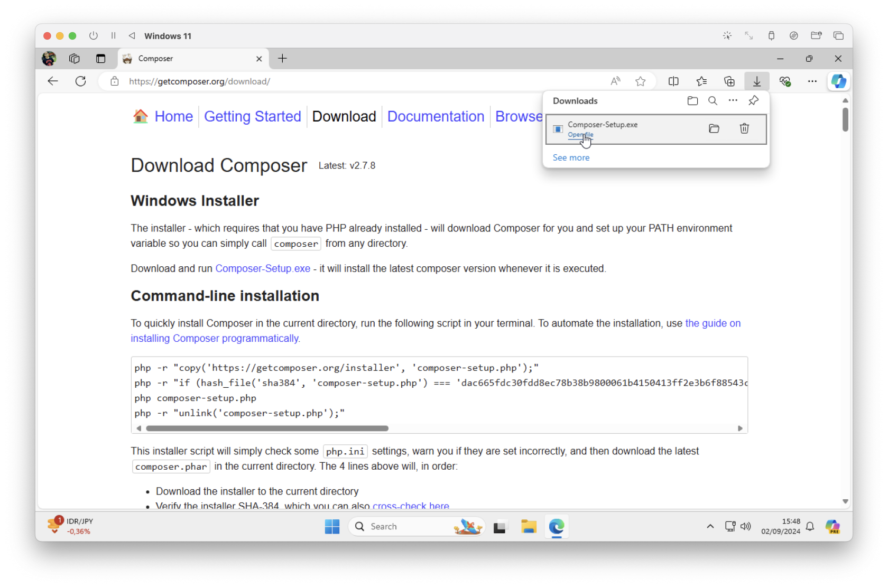Click VM back triangle icon
This screenshot has height=588, width=888.
[132, 35]
